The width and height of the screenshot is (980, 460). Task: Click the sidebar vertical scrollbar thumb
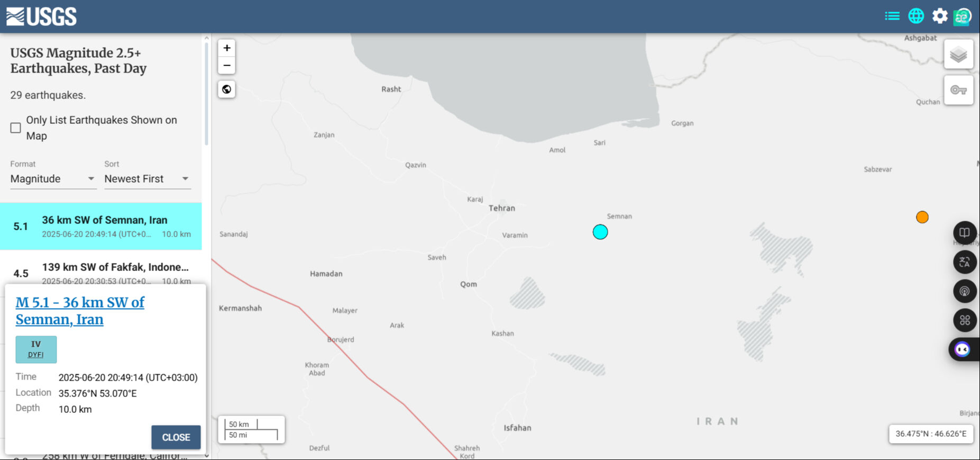(206, 93)
